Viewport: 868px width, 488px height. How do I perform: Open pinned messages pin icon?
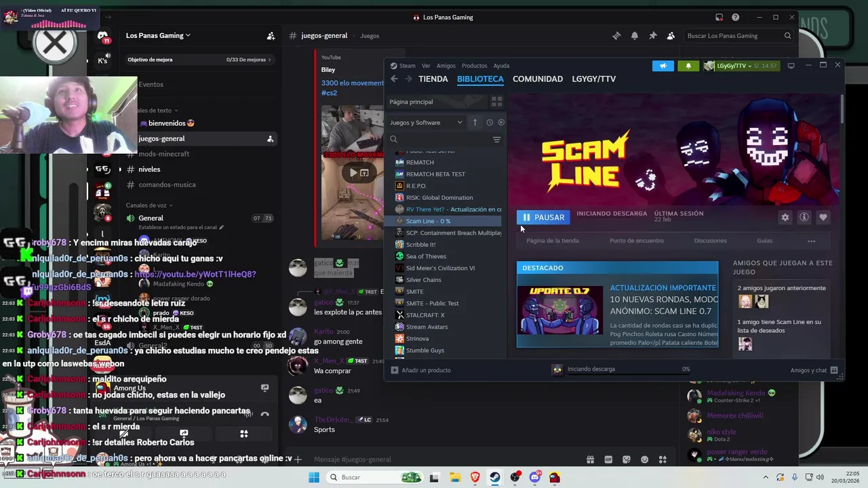click(x=652, y=36)
